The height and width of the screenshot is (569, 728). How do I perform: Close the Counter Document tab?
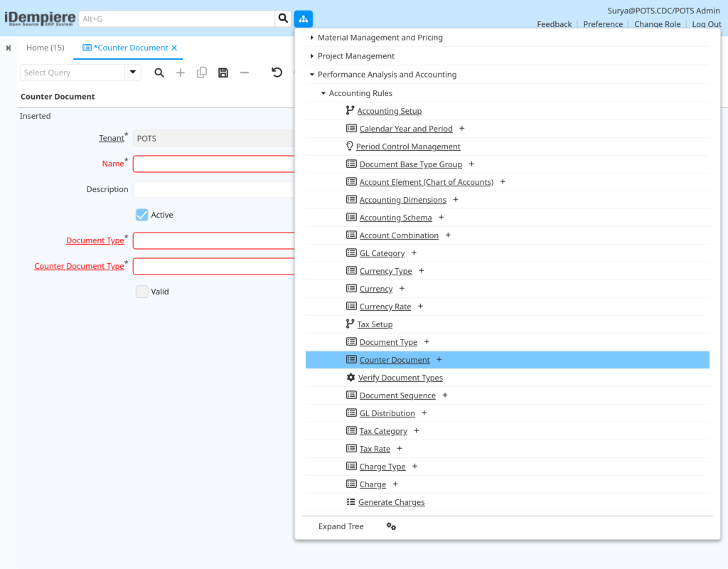pyautogui.click(x=174, y=48)
